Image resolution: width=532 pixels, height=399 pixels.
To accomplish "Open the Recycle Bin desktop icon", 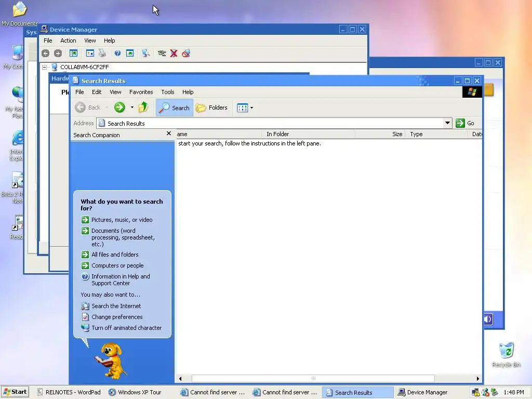I will [x=506, y=355].
